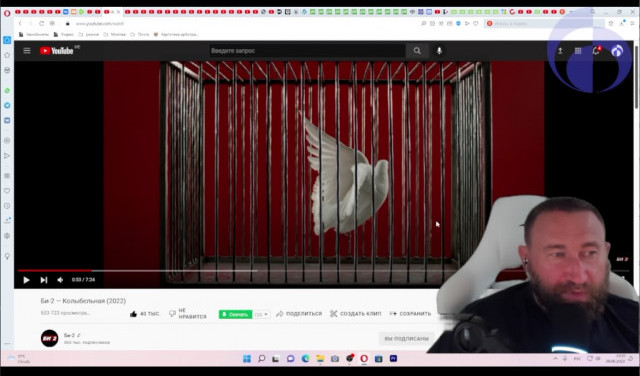Open the 'разное' bookmarks folder
The width and height of the screenshot is (640, 376).
(x=89, y=35)
